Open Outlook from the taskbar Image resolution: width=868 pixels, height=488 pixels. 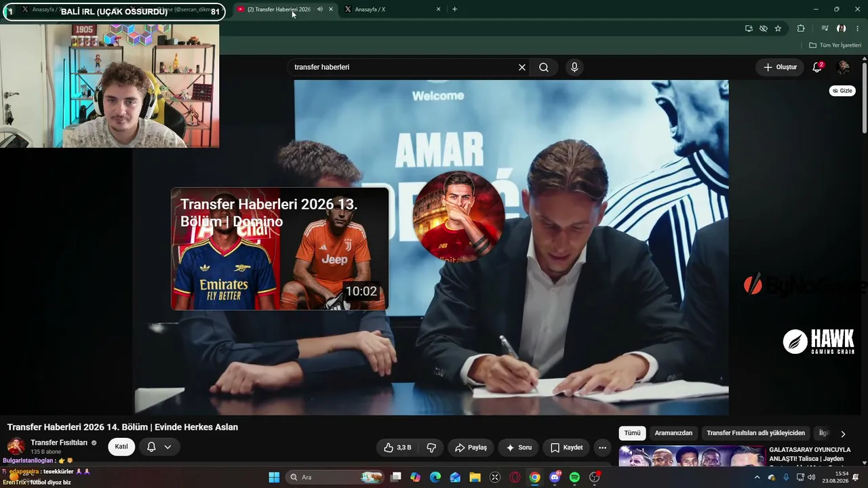[455, 477]
